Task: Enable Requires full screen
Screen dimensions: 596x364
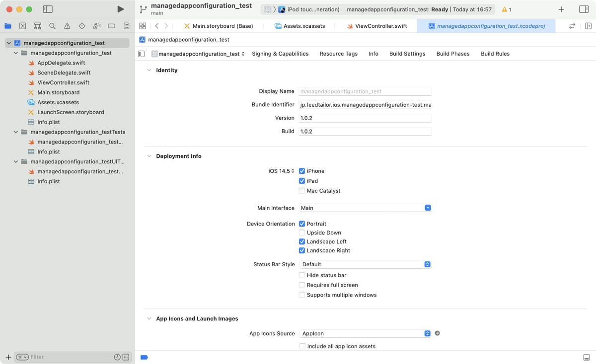Action: click(x=302, y=285)
